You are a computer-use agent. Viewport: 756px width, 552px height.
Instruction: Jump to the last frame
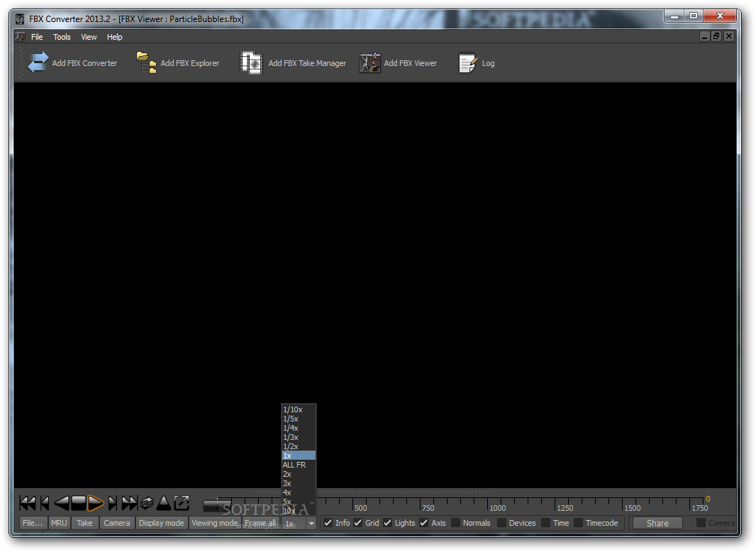(x=129, y=503)
